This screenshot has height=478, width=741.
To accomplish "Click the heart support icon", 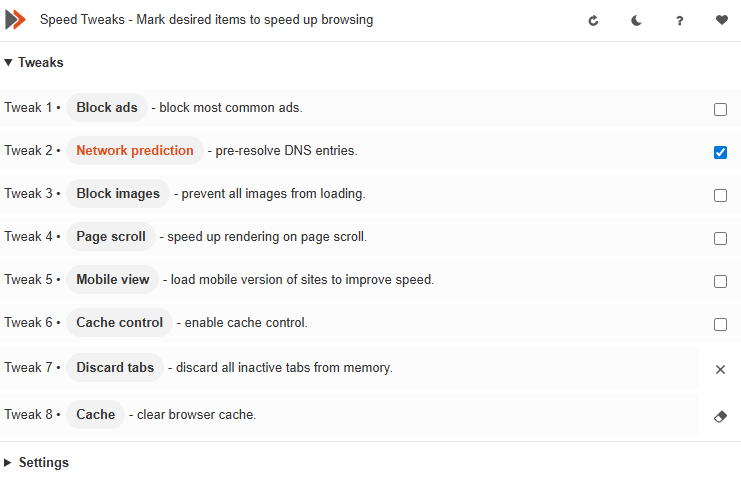I will tap(722, 20).
